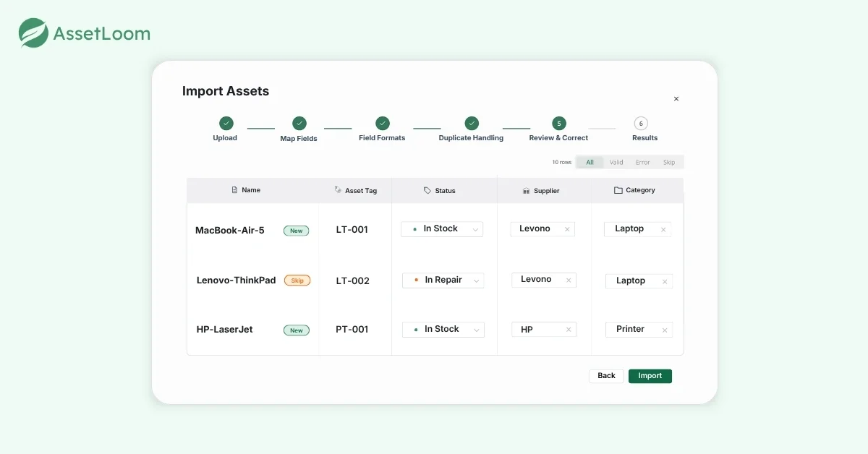Click the Back button
The image size is (868, 454).
click(606, 376)
